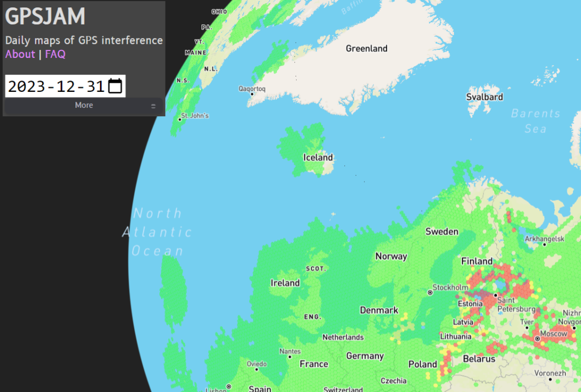Click the Arkhangelsk city dot
581x392 pixels.
pyautogui.click(x=544, y=245)
